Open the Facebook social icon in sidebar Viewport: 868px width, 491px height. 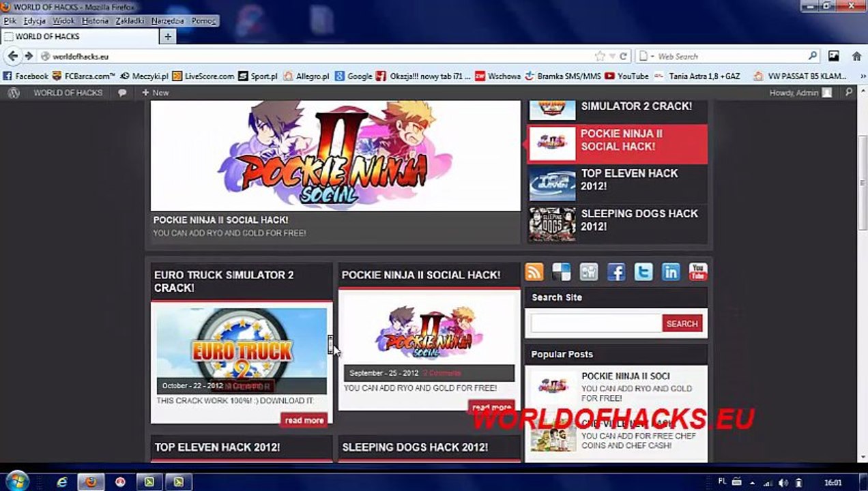(616, 272)
